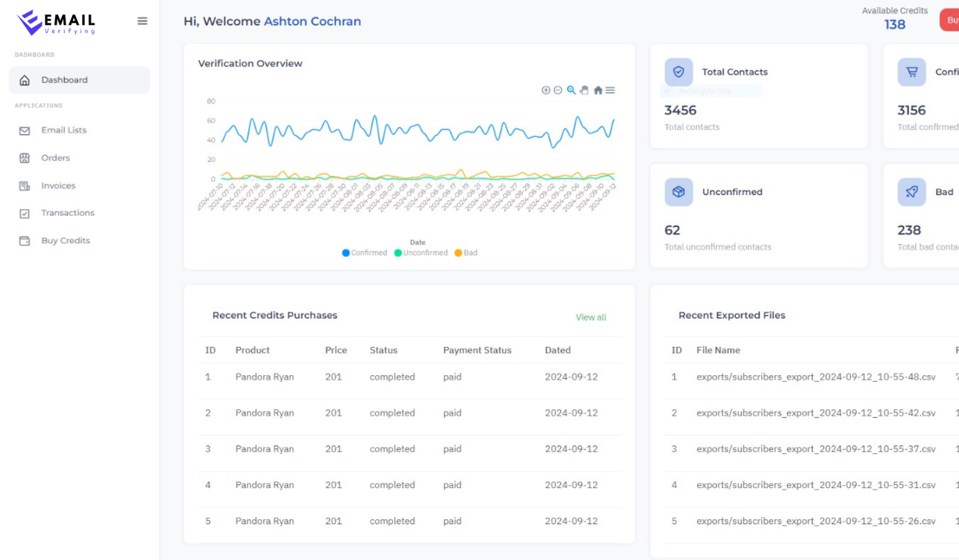The width and height of the screenshot is (959, 560).
Task: Collapse sidebar with hamburger menu icon
Action: [143, 21]
